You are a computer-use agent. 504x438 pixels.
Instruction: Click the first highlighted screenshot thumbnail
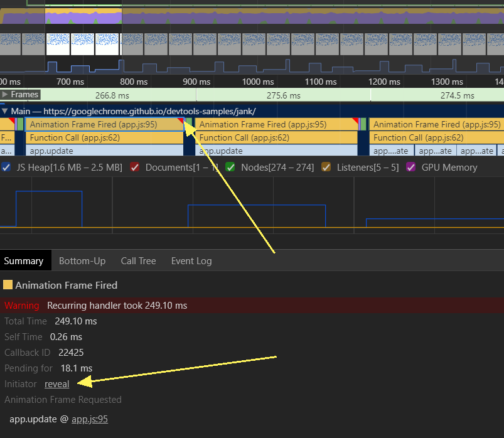pyautogui.click(x=58, y=44)
